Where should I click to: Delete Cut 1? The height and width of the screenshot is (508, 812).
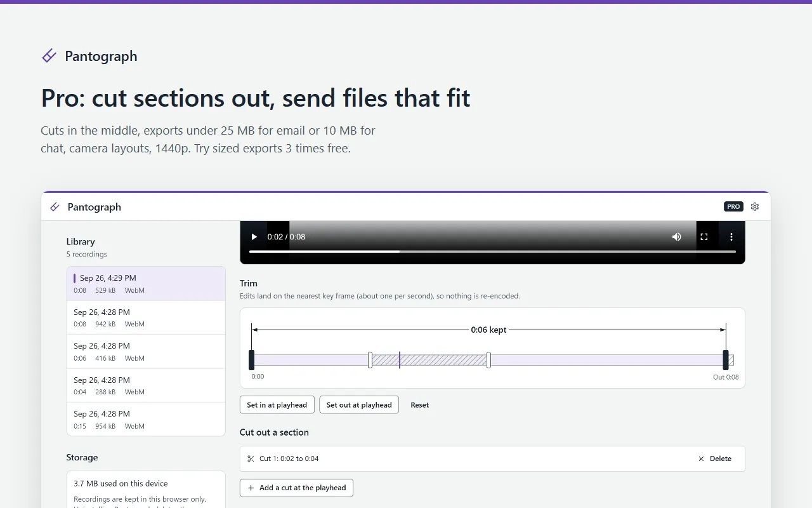point(715,458)
